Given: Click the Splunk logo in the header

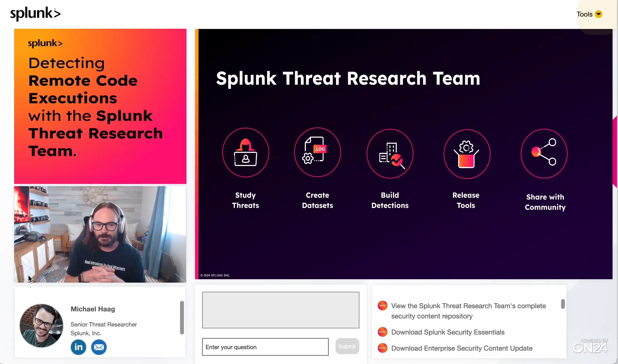Looking at the screenshot, I should (35, 14).
